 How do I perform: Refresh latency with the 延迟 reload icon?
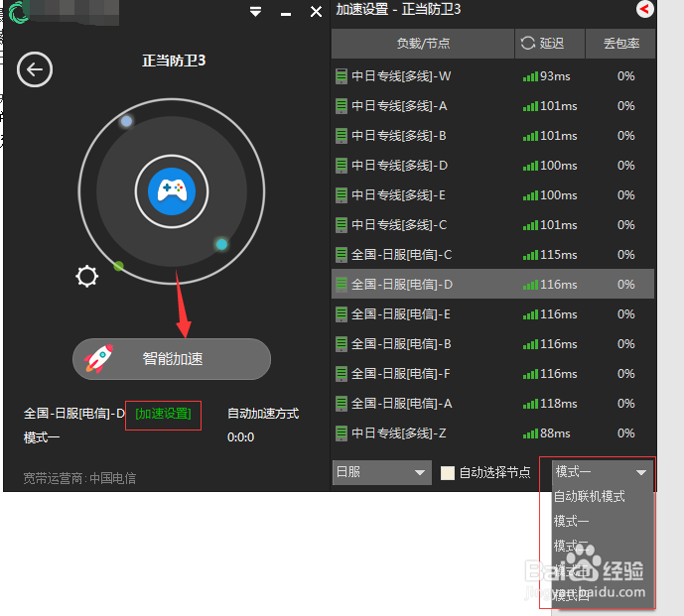click(x=527, y=44)
